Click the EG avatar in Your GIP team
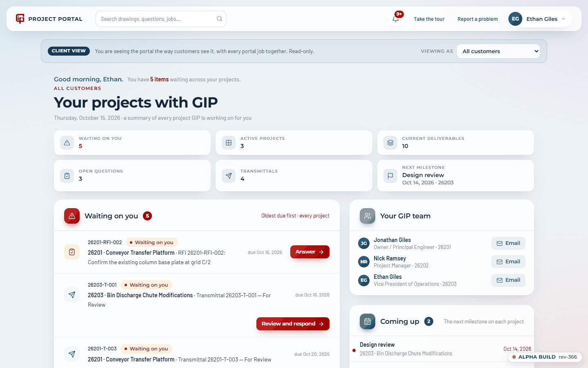This screenshot has width=588, height=368. pos(364,280)
